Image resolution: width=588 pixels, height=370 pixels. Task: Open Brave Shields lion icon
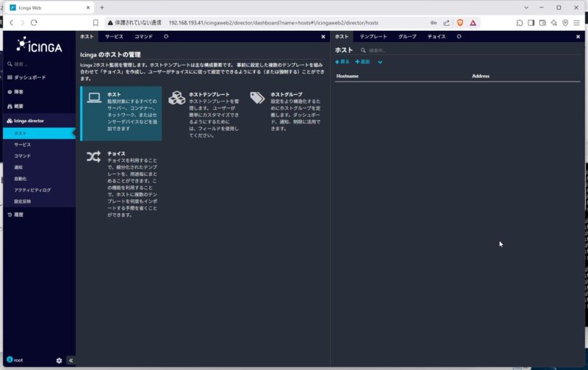(460, 23)
